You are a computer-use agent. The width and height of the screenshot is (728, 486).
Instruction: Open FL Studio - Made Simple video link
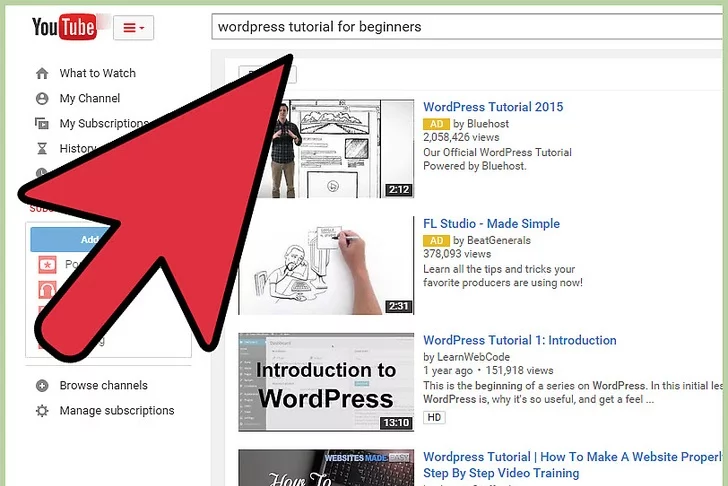(x=491, y=223)
